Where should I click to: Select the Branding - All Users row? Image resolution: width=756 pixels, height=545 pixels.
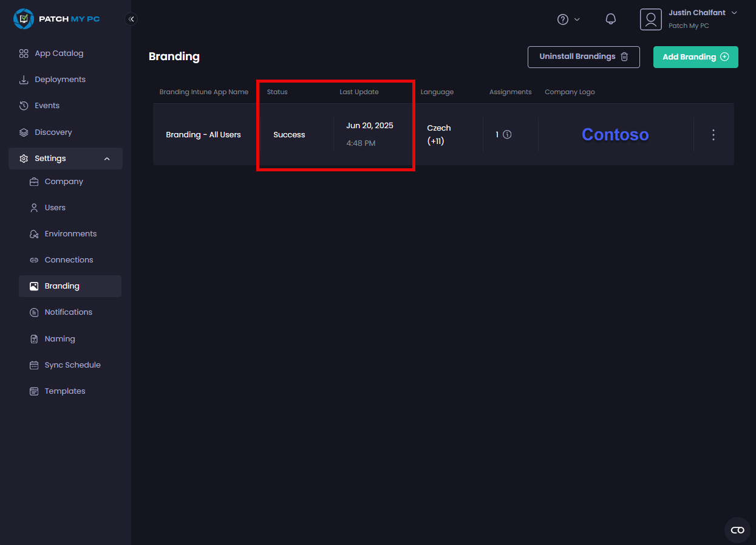pyautogui.click(x=203, y=135)
